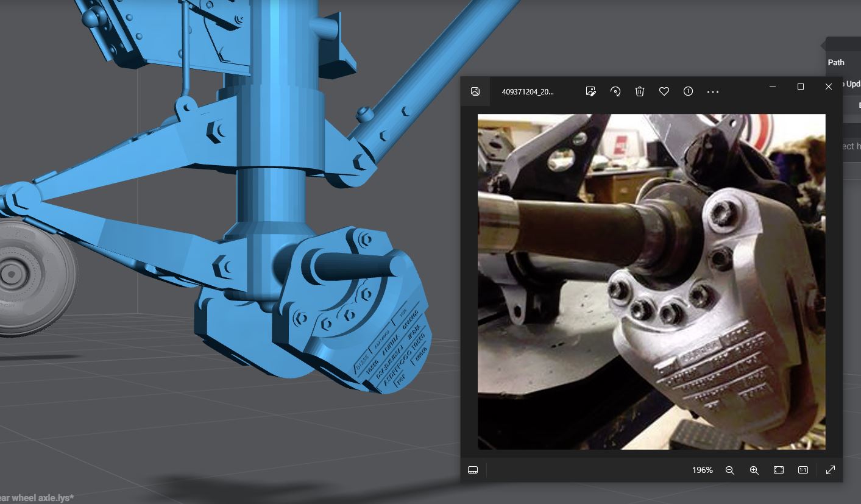Click the Edit image icon
The width and height of the screenshot is (861, 504).
[x=590, y=91]
